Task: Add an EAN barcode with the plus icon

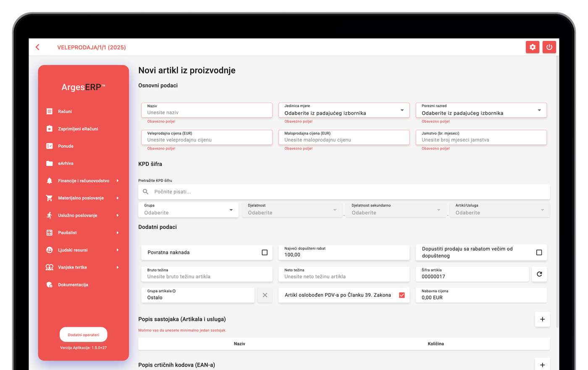Action: coord(542,365)
